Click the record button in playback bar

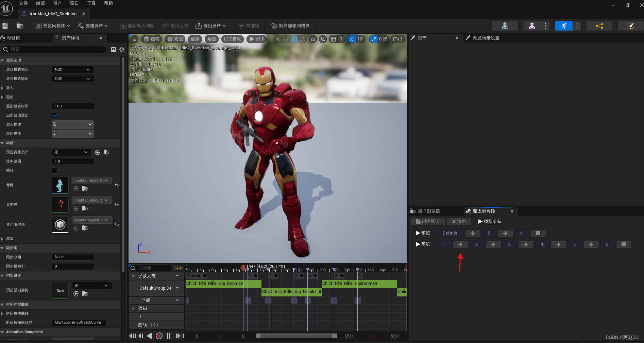159,336
